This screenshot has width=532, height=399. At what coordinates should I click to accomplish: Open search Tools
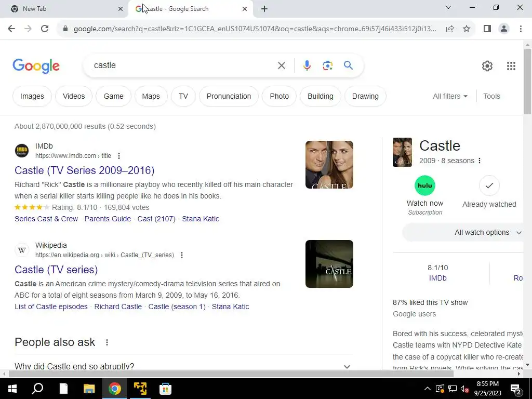pyautogui.click(x=491, y=96)
